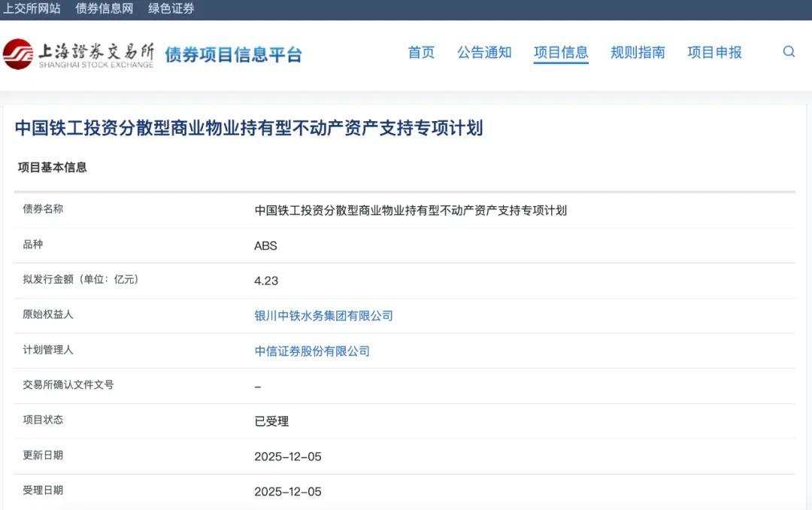The height and width of the screenshot is (510, 812).
Task: Open 中信证券股份有限公司 link
Action: pos(312,351)
